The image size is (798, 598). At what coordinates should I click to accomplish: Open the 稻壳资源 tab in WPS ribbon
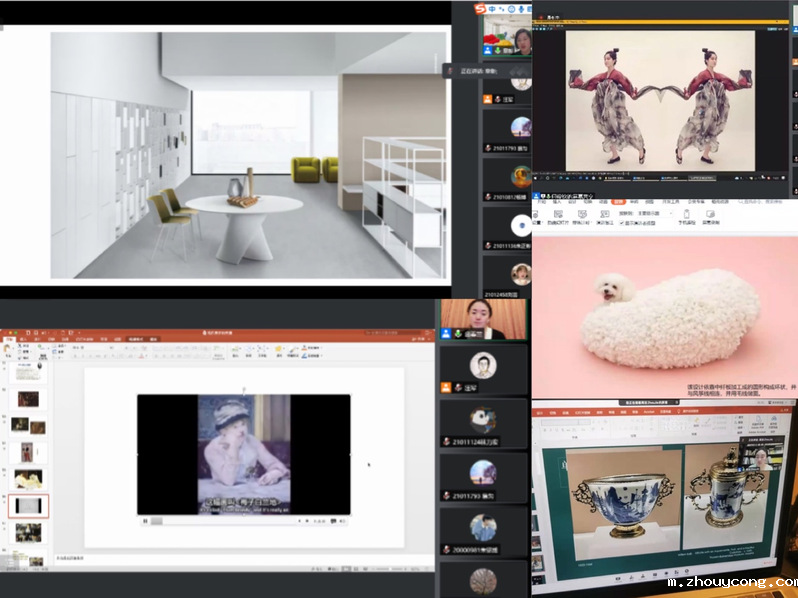click(x=720, y=202)
